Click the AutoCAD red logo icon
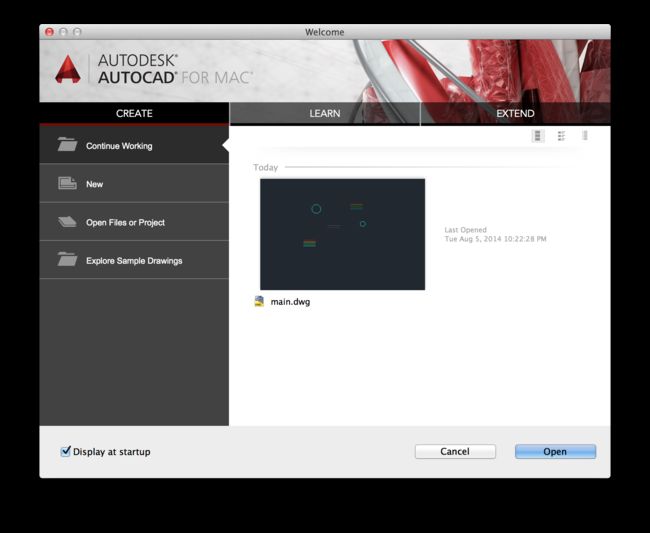Image resolution: width=650 pixels, height=533 pixels. point(68,69)
